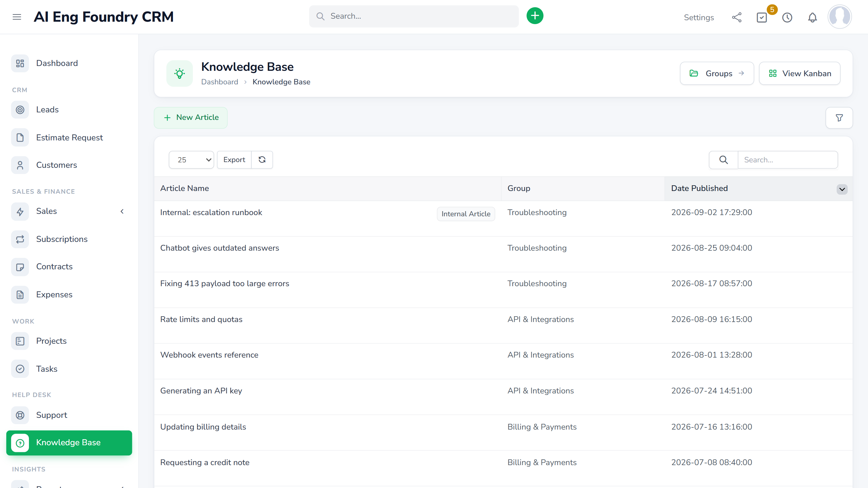Open Estimate Request in sidebar
This screenshot has height=488, width=868.
[x=69, y=137]
